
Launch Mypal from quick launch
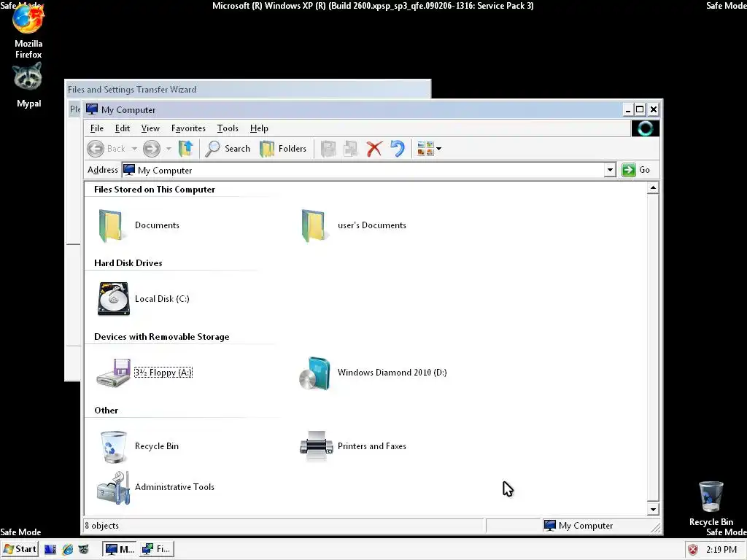[x=83, y=550]
